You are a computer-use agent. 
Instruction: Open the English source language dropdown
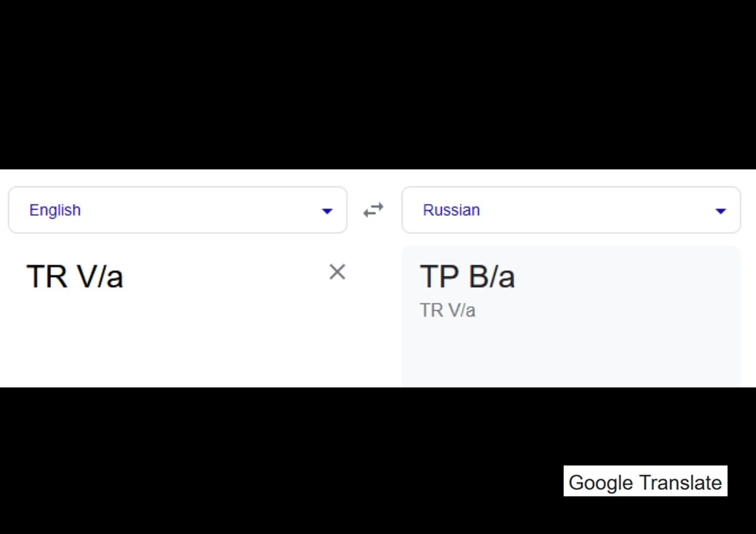pos(177,210)
